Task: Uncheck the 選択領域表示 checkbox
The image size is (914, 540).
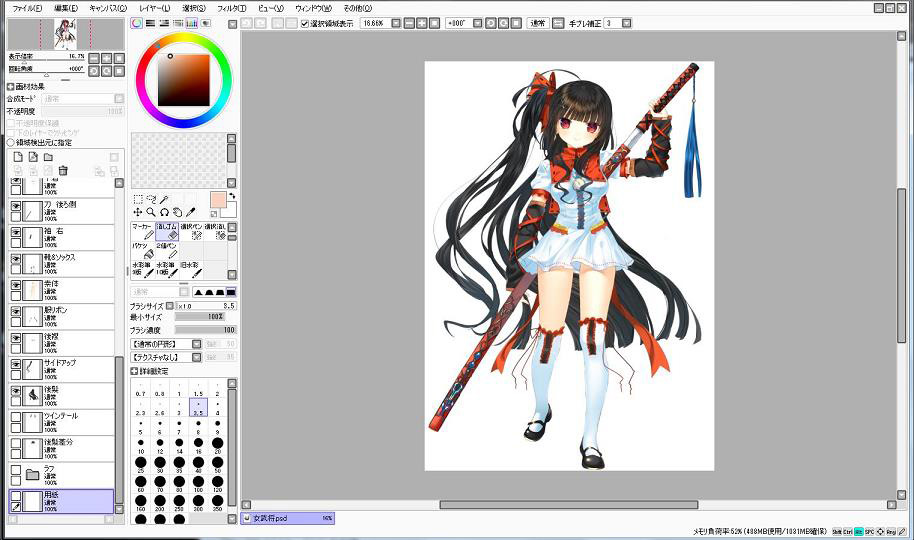Action: (x=305, y=23)
